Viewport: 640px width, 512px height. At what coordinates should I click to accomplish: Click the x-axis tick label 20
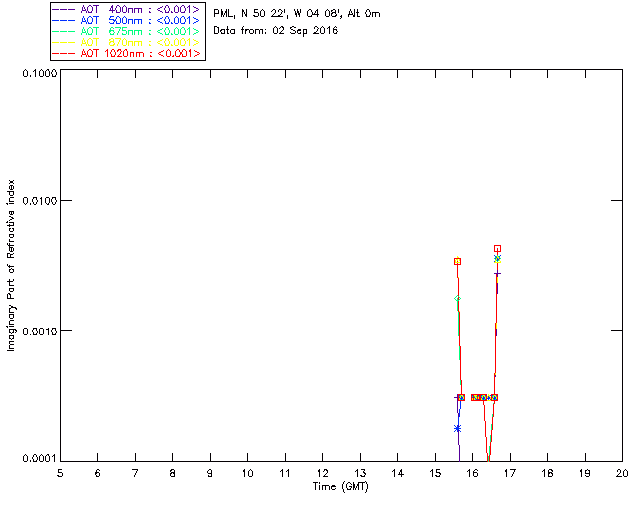(622, 473)
